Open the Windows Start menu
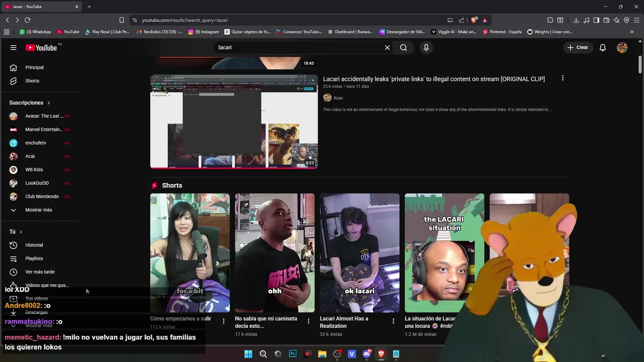 tap(248, 354)
